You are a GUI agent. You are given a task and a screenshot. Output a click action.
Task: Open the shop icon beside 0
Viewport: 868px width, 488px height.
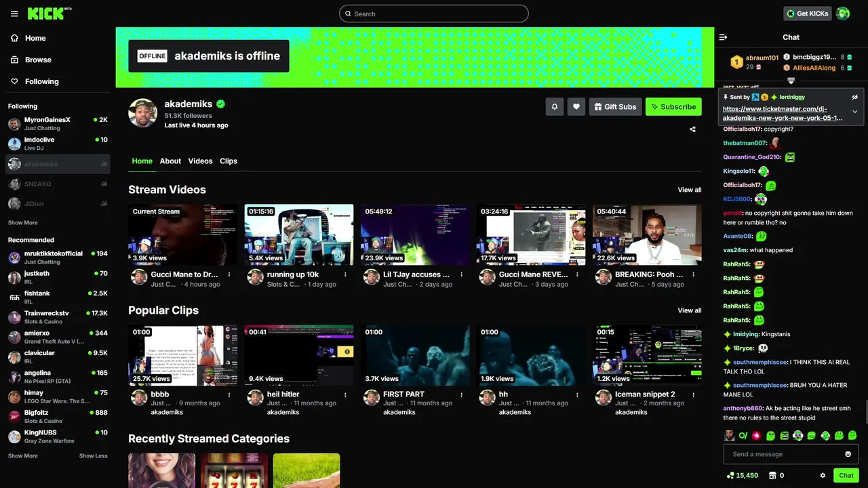point(772,475)
